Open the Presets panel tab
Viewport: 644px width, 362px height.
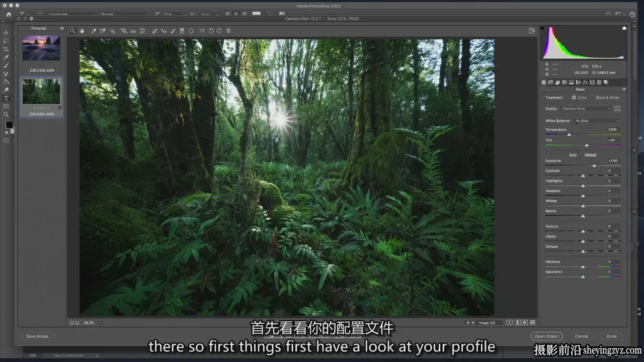coord(599,82)
